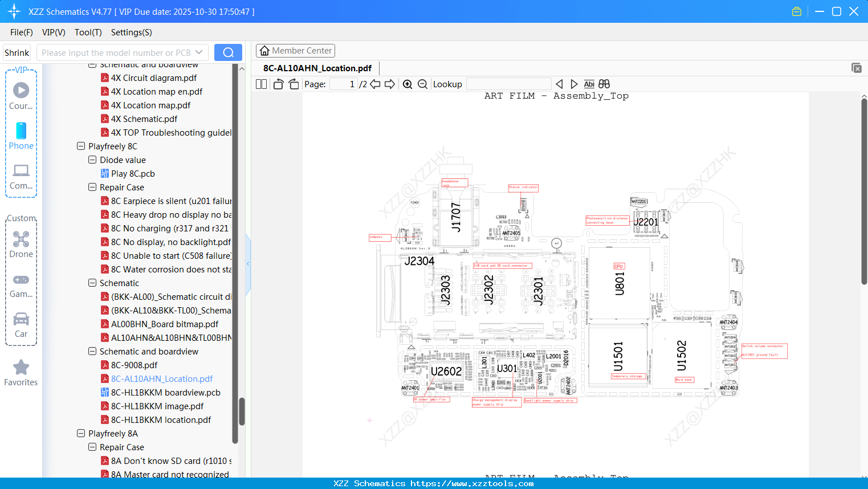Screen dimensions: 868x489
Task: Open 4X Schematic.pdf
Action: pyautogui.click(x=139, y=119)
